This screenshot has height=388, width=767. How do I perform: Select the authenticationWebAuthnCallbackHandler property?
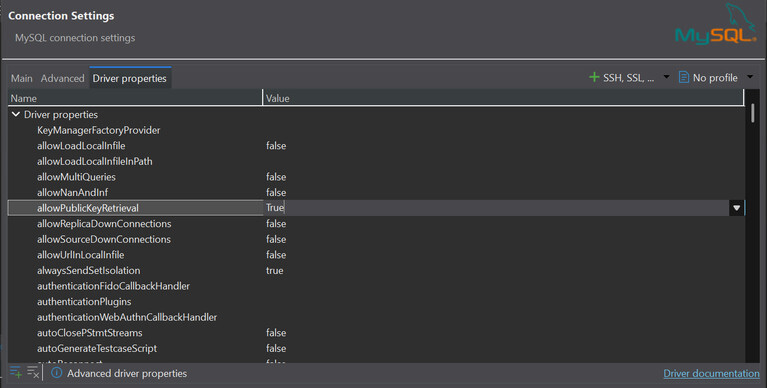(x=127, y=318)
